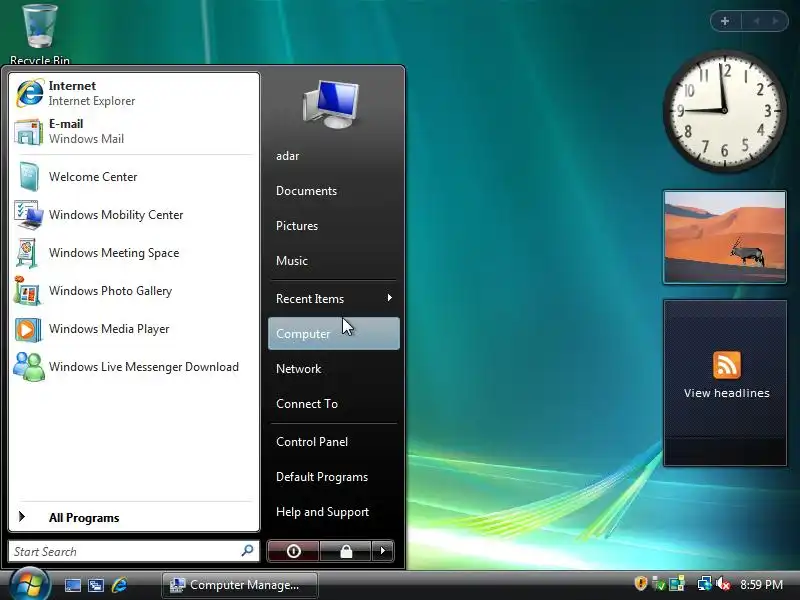Click Show Desktop quick launch icon
Viewport: 800px width, 600px height.
[x=72, y=585]
